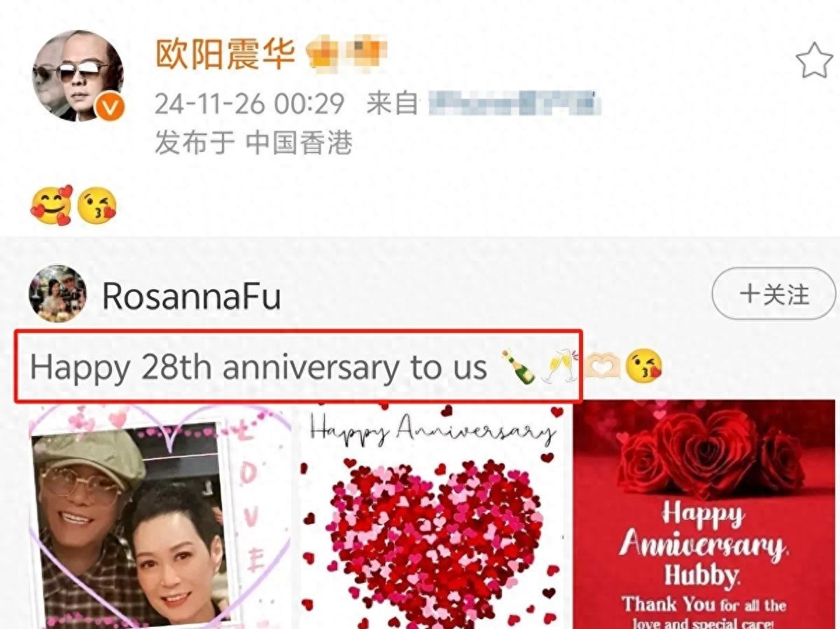The width and height of the screenshot is (840, 629).
Task: Open the 欧阳震华 username link
Action: click(x=225, y=54)
